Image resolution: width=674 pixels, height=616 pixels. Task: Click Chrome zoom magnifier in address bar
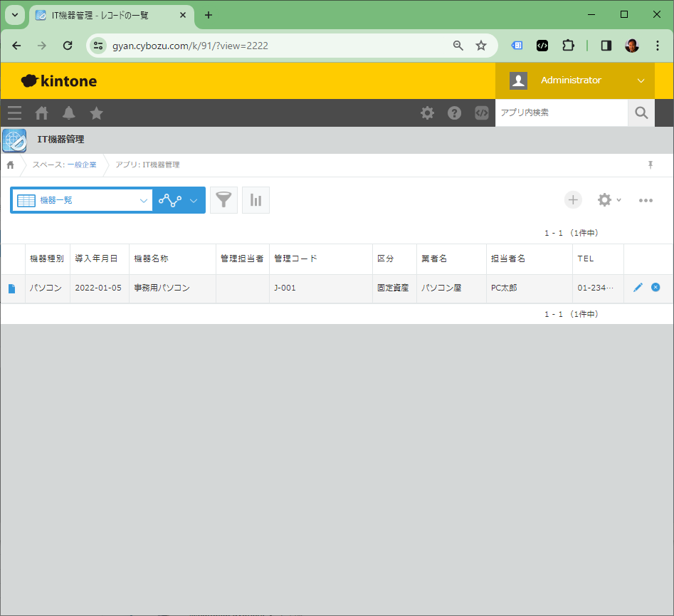458,46
